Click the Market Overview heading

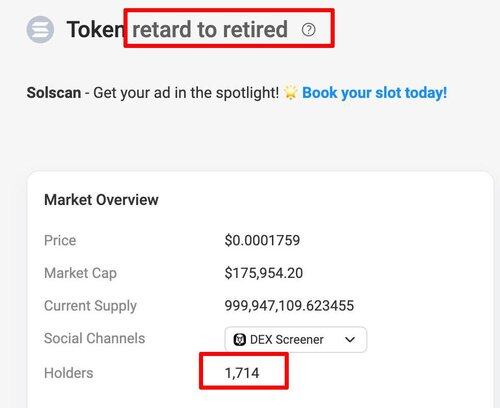101,200
